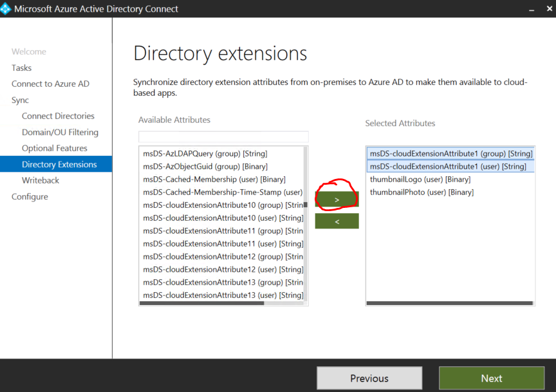Close the Azure AD Connect window

pos(550,8)
